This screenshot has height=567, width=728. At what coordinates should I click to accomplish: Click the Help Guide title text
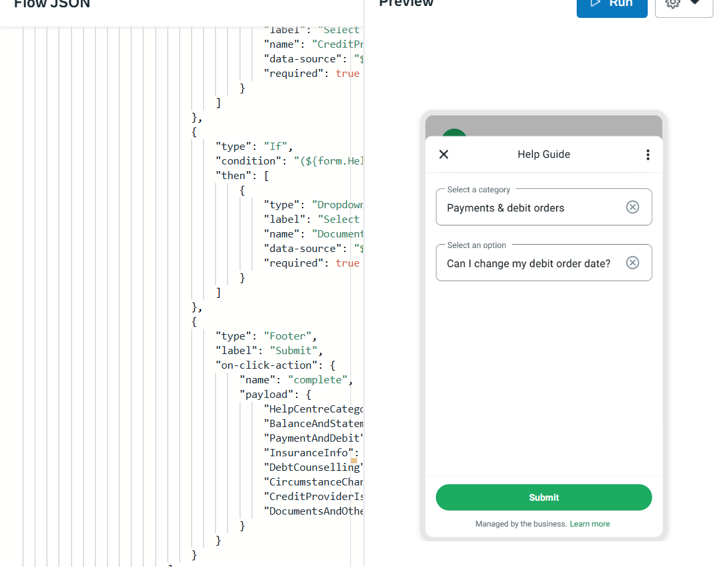tap(544, 155)
